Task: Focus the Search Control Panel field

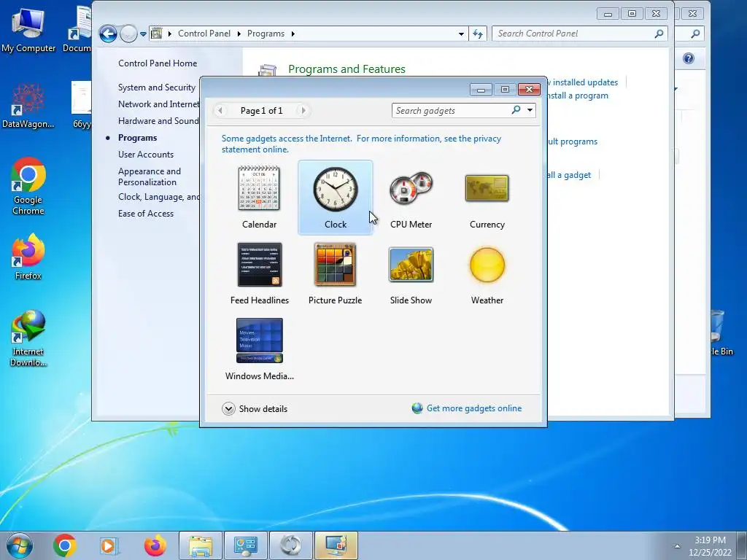Action: (x=574, y=34)
